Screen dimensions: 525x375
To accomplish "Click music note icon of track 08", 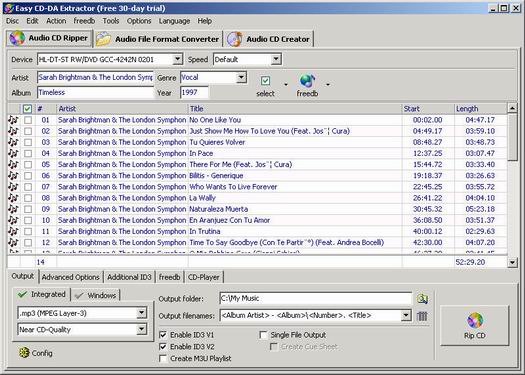I will pyautogui.click(x=13, y=198).
